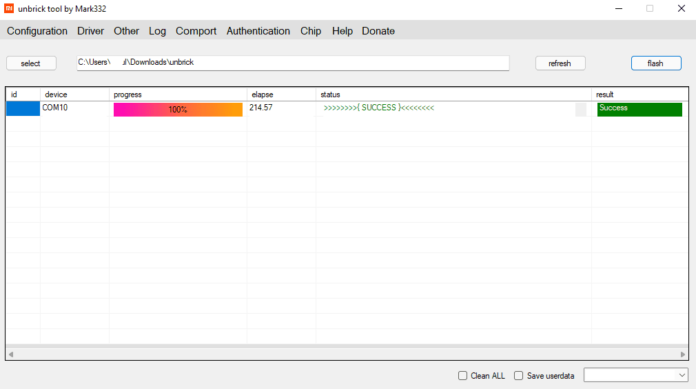696x389 pixels.
Task: Open the Log menu
Action: (158, 31)
